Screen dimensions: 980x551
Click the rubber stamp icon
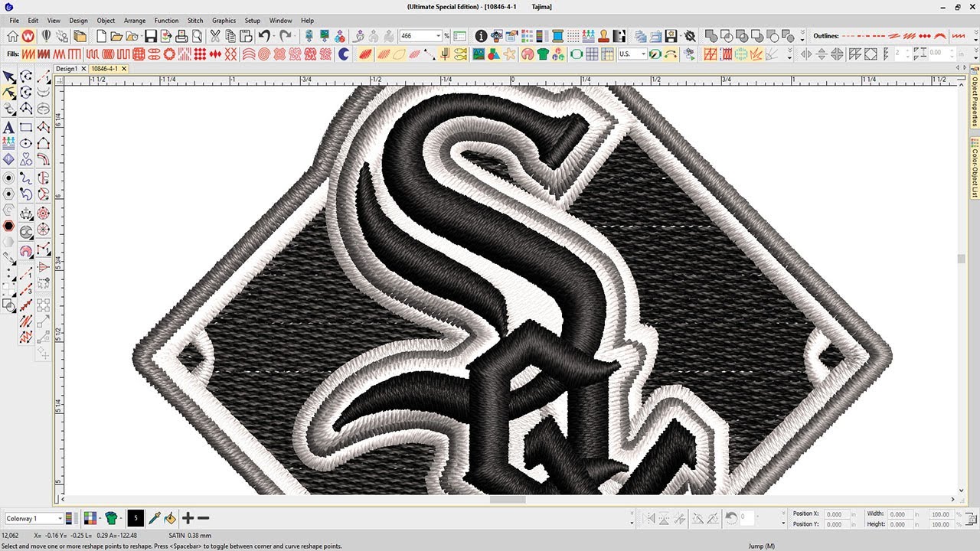[603, 36]
